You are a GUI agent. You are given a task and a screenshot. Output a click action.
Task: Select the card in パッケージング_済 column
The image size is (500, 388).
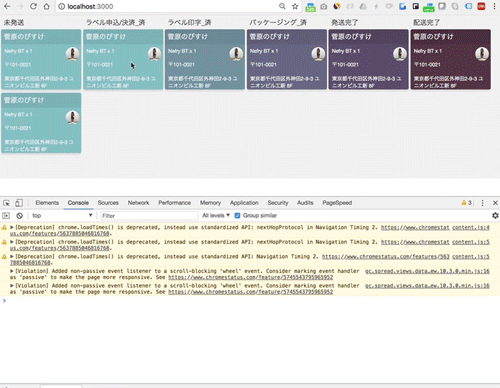click(x=287, y=59)
